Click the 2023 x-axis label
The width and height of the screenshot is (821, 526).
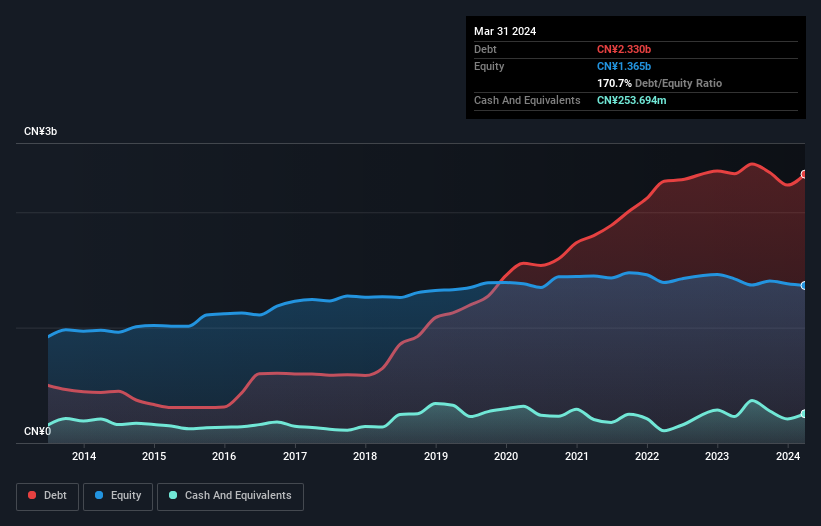coord(717,456)
